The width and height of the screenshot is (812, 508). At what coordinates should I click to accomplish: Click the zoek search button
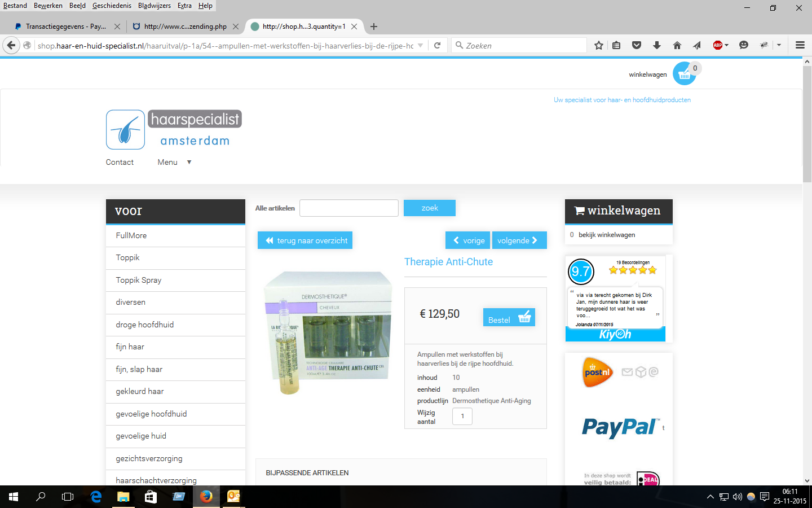point(430,208)
